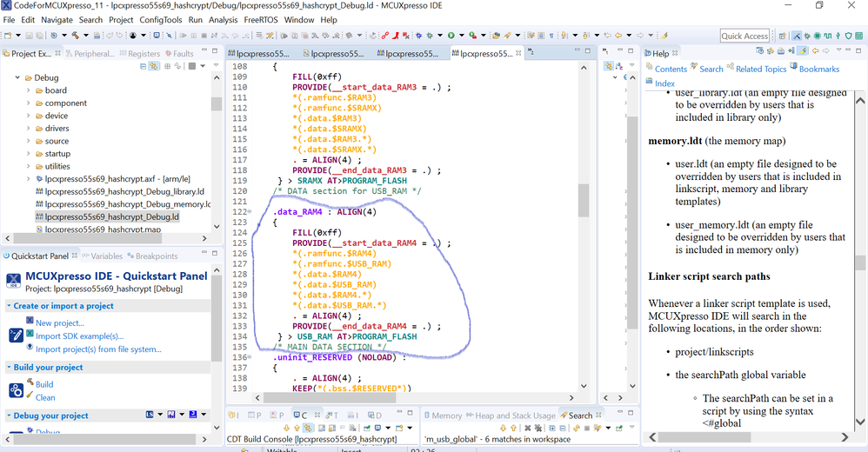Click the New project... link

pyautogui.click(x=60, y=322)
